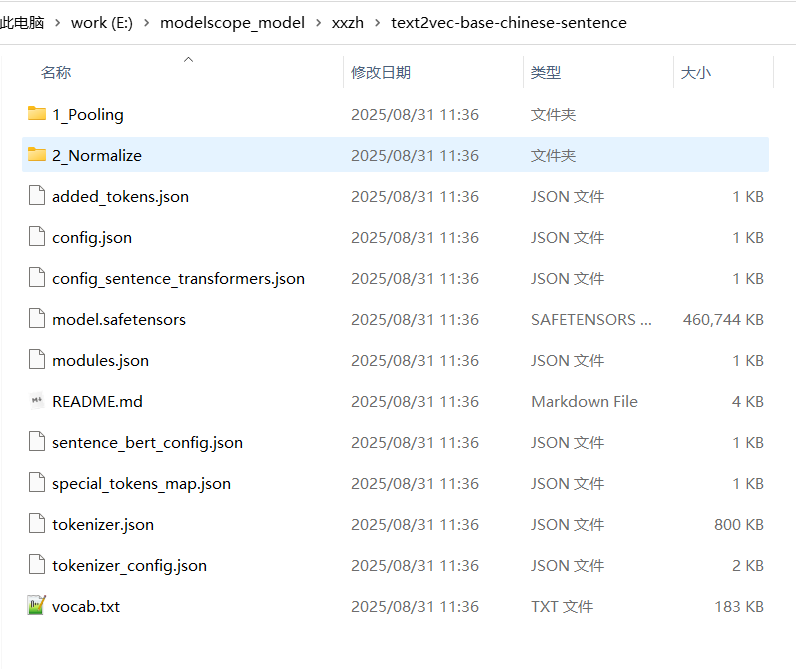Select model.safetensors file name
This screenshot has width=796, height=669.
(x=119, y=319)
